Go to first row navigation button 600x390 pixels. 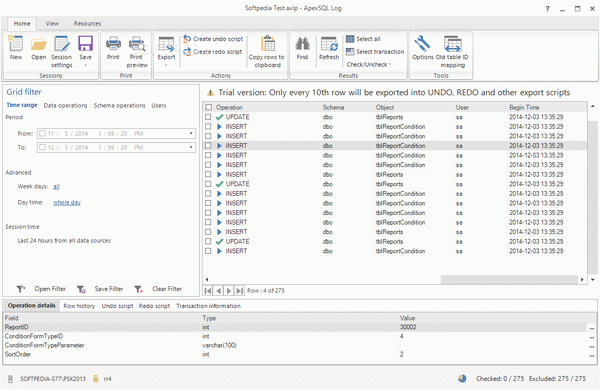point(208,291)
